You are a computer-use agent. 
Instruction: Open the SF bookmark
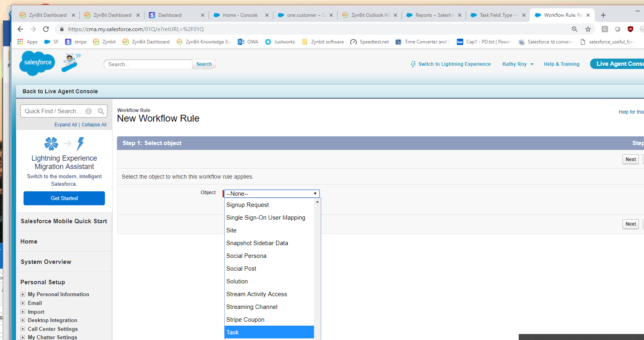(51, 42)
